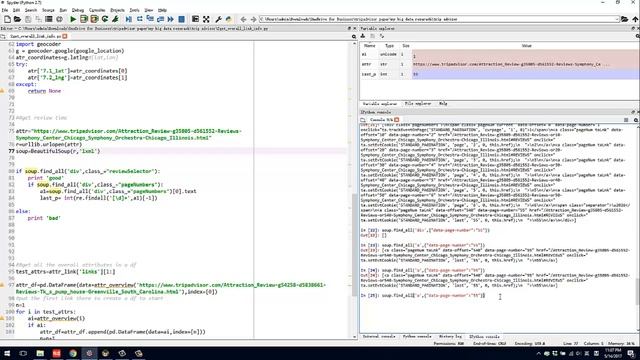This screenshot has height=360, width=640.
Task: Switch to File explorer tab
Action: click(x=418, y=104)
